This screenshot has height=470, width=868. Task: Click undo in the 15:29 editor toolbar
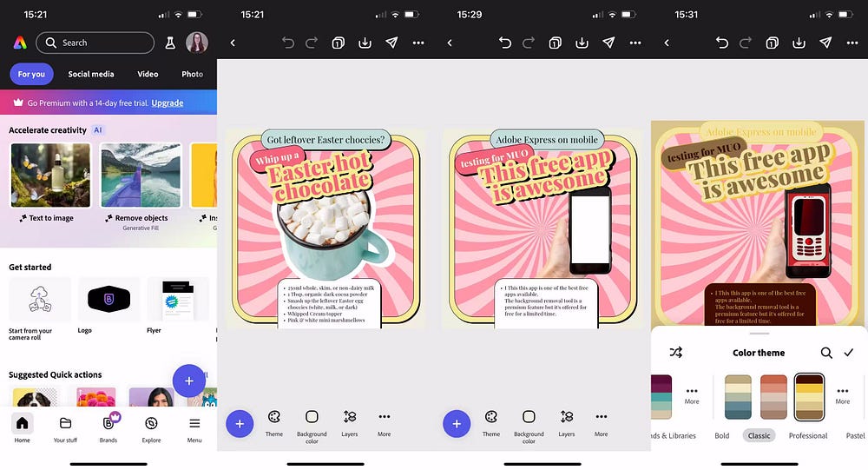[505, 43]
